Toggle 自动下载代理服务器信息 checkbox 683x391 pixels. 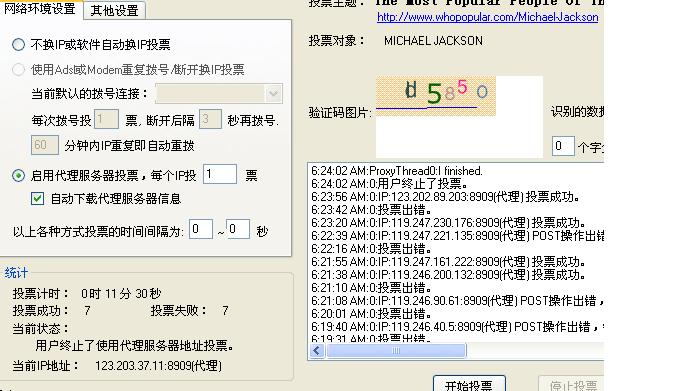click(37, 199)
